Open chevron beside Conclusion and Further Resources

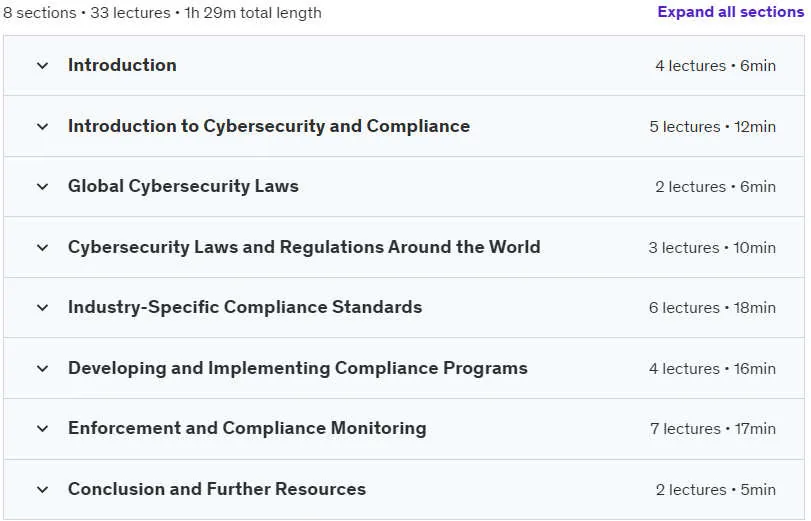point(42,490)
